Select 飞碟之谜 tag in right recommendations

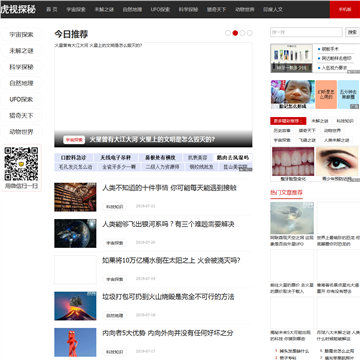(x=307, y=140)
